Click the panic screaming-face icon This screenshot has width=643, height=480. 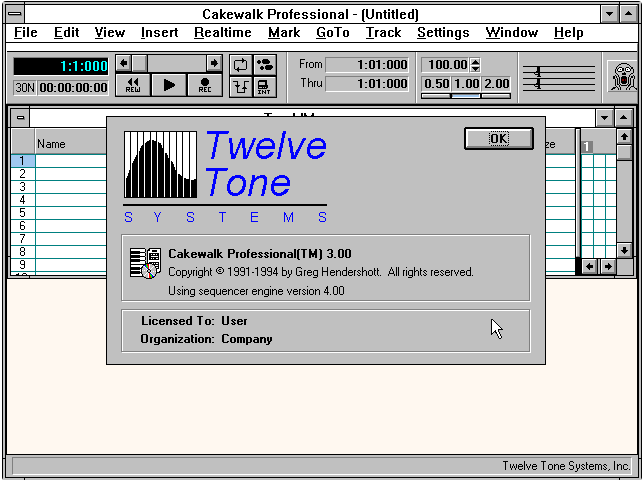point(623,77)
